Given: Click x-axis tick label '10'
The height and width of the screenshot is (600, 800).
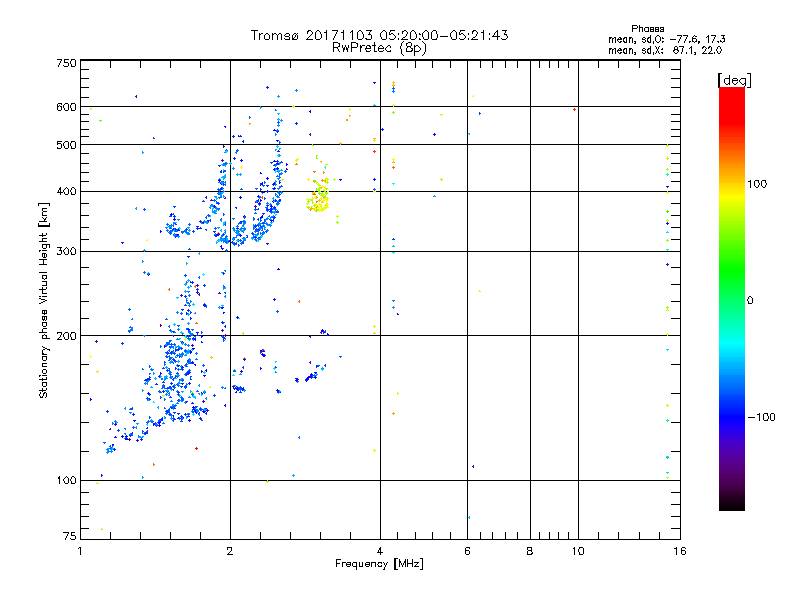Looking at the screenshot, I should (578, 551).
